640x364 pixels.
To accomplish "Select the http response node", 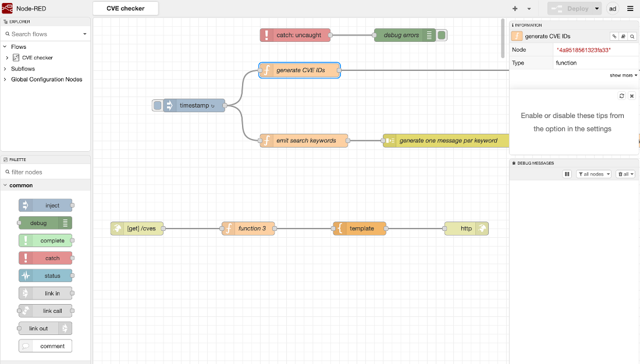I will click(x=466, y=229).
